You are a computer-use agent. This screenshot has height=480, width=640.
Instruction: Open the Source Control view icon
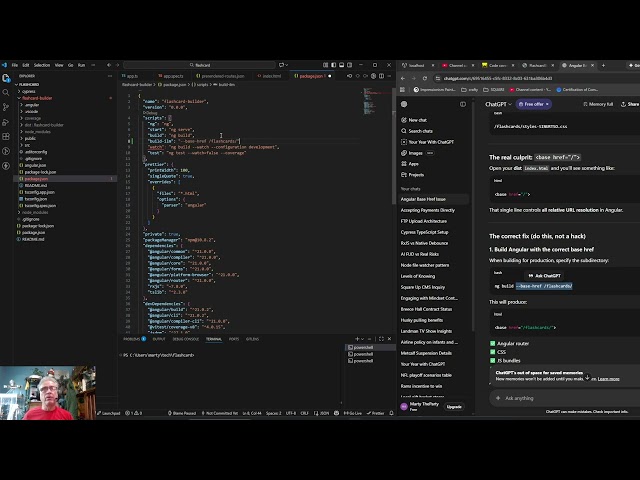coord(6,107)
